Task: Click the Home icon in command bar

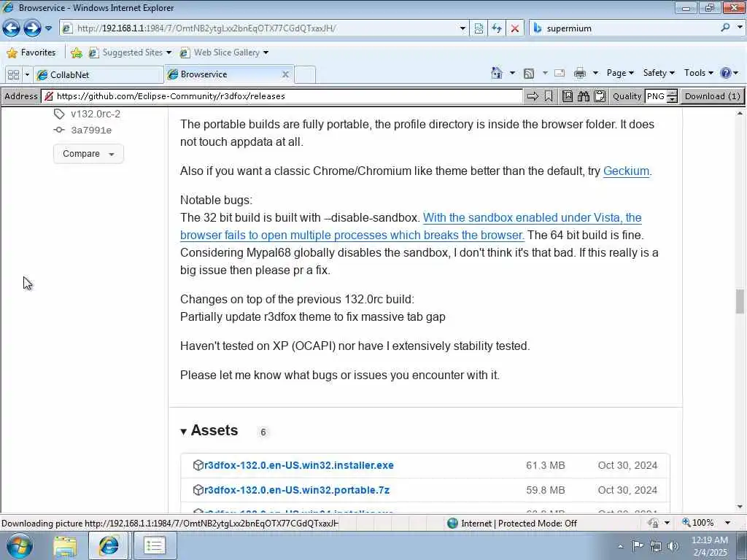Action: tap(496, 73)
